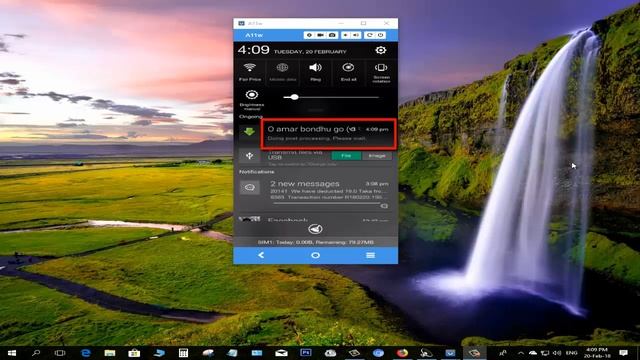The image size is (640, 360).
Task: Select the Image USB transfer button
Action: [x=377, y=156]
